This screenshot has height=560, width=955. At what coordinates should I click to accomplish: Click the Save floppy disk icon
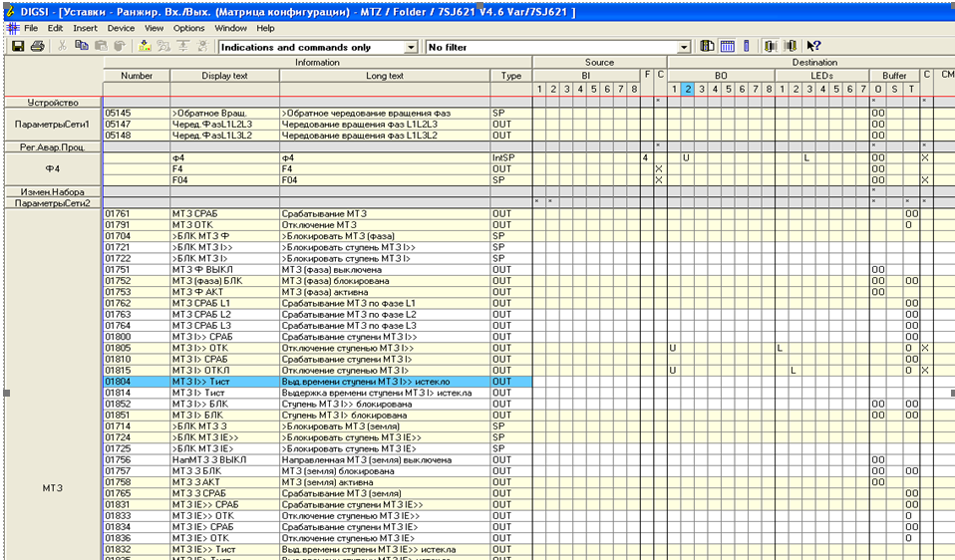[x=18, y=47]
